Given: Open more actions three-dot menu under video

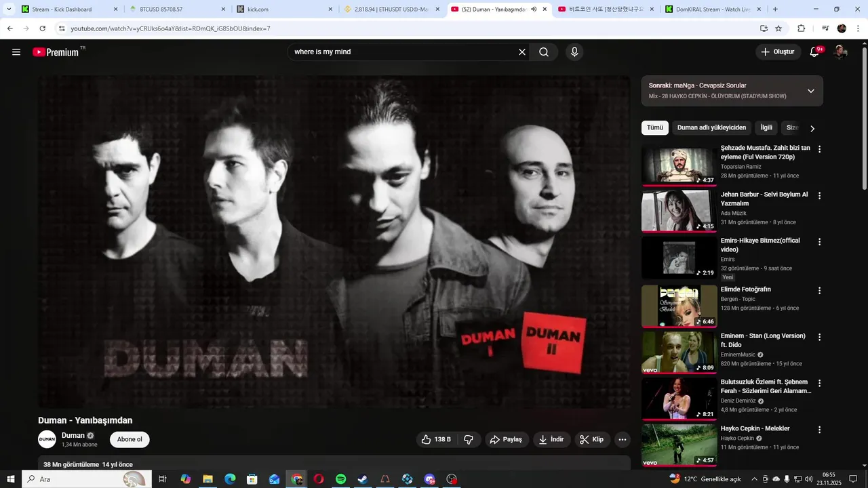Looking at the screenshot, I should [x=623, y=440].
